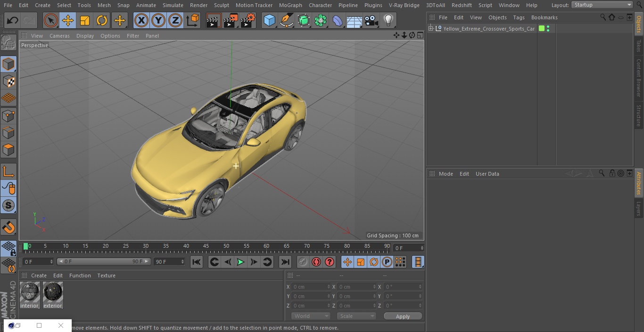This screenshot has width=644, height=332.
Task: Open the Structure side tab
Action: pyautogui.click(x=639, y=115)
